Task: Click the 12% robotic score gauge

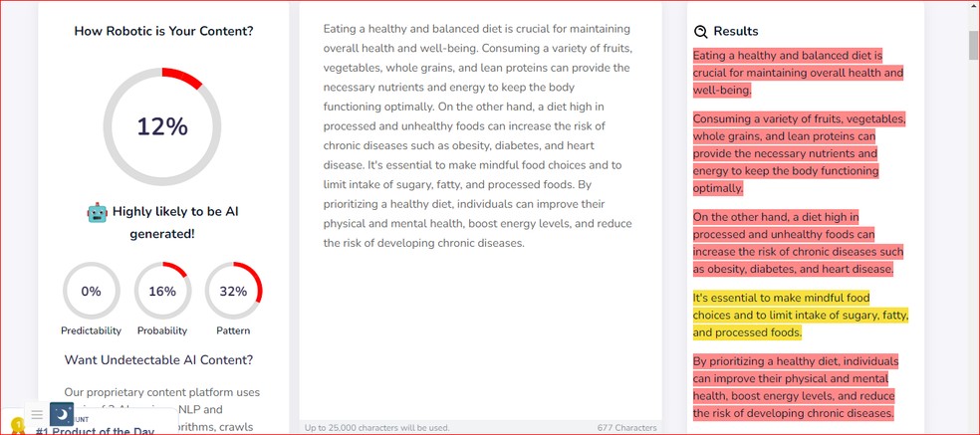Action: [163, 126]
